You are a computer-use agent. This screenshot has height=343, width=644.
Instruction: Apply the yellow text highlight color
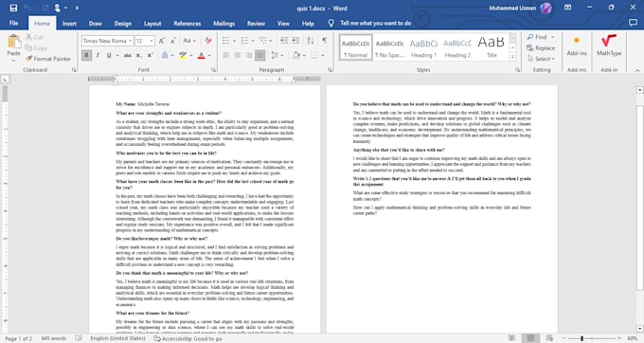pos(183,55)
